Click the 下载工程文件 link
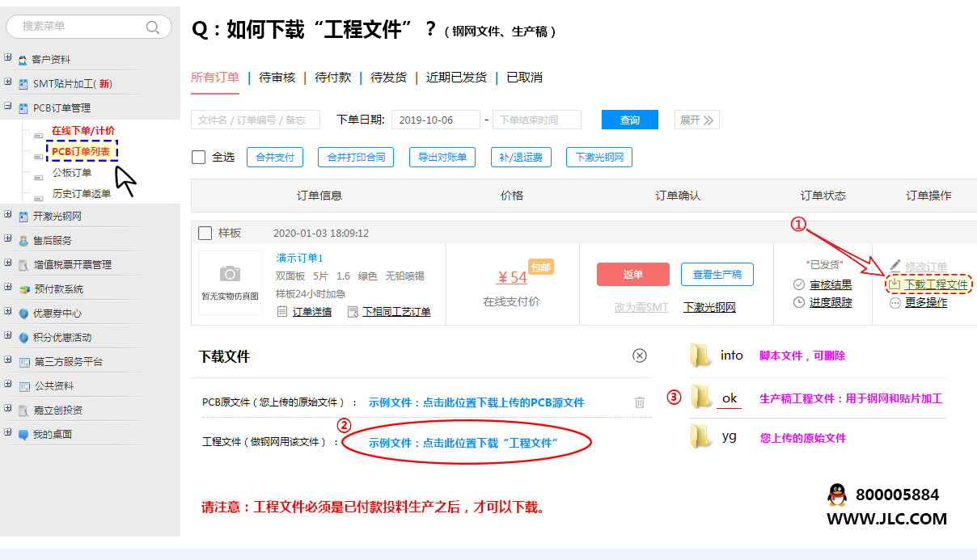The height and width of the screenshot is (560, 977). [x=935, y=284]
